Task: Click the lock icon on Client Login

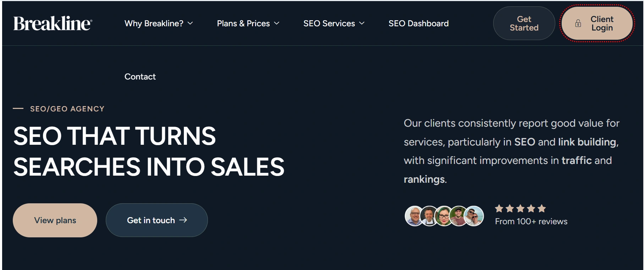Action: click(x=578, y=23)
